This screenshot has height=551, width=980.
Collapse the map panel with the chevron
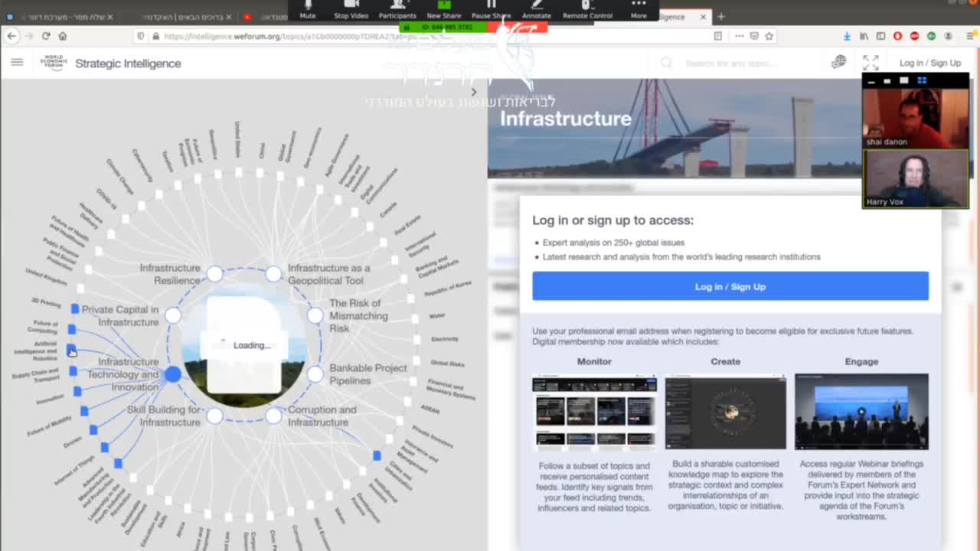474,92
